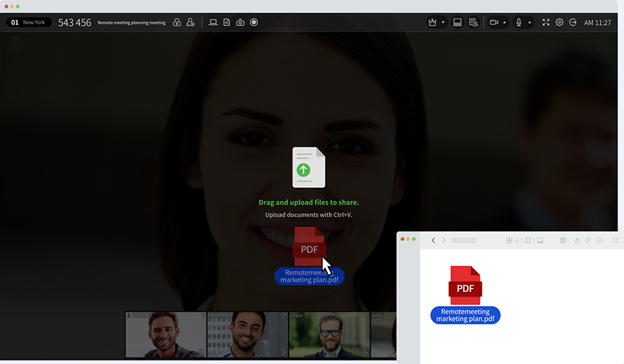Click the Finder window path title bar

coord(463,240)
